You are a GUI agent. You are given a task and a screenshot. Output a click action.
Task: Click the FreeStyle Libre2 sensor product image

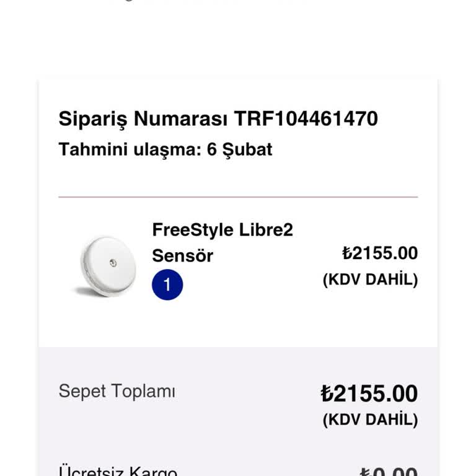[x=104, y=265]
